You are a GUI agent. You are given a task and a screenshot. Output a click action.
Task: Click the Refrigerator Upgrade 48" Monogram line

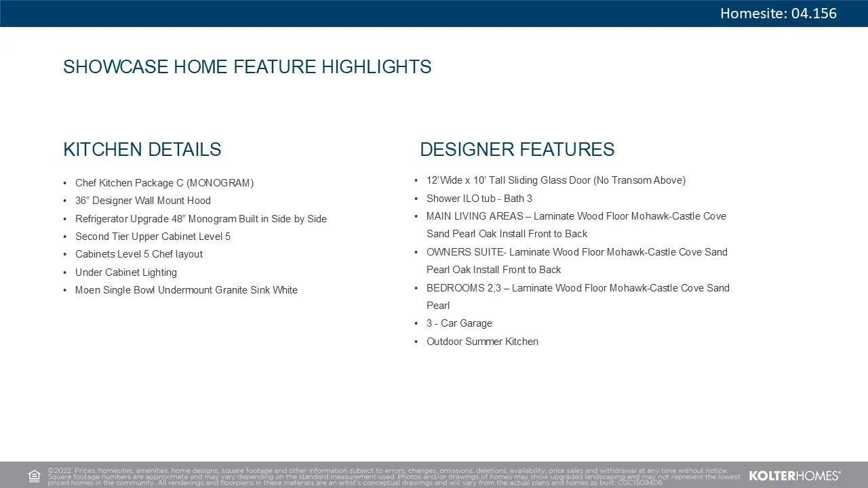(201, 219)
